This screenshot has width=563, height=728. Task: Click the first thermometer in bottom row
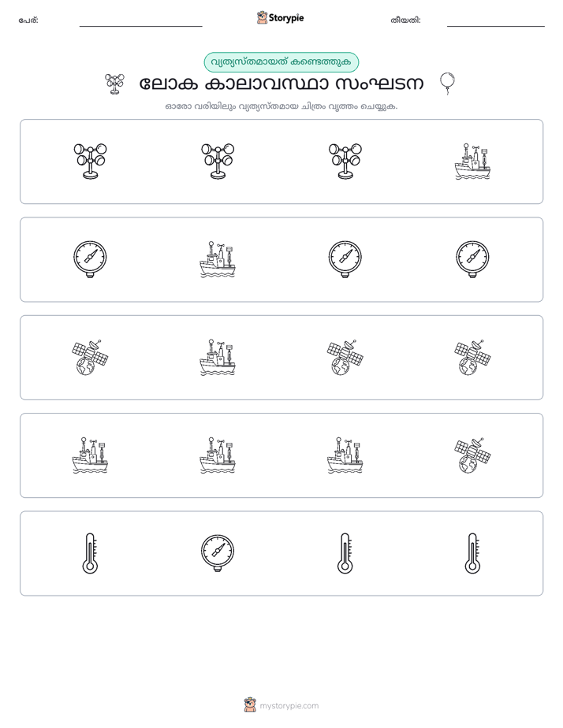pyautogui.click(x=90, y=553)
